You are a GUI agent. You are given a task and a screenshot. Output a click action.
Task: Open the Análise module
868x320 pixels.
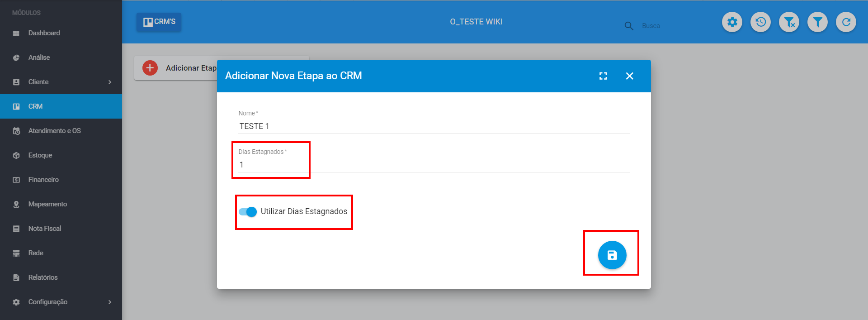click(61, 57)
